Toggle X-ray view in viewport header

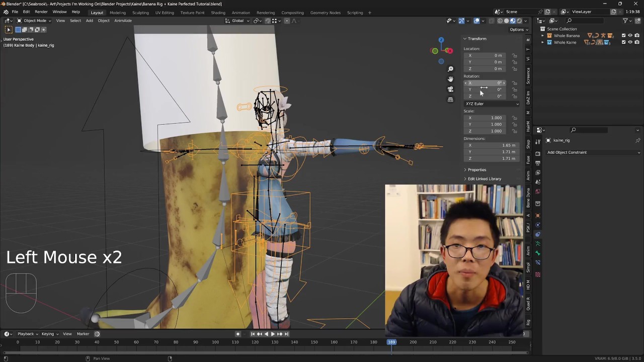pos(493,21)
